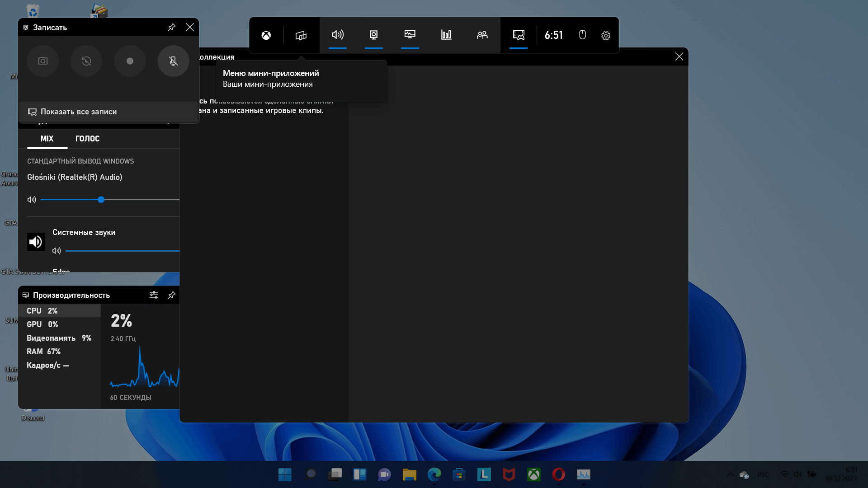
Task: Click the mouse click-through icon
Action: click(582, 35)
